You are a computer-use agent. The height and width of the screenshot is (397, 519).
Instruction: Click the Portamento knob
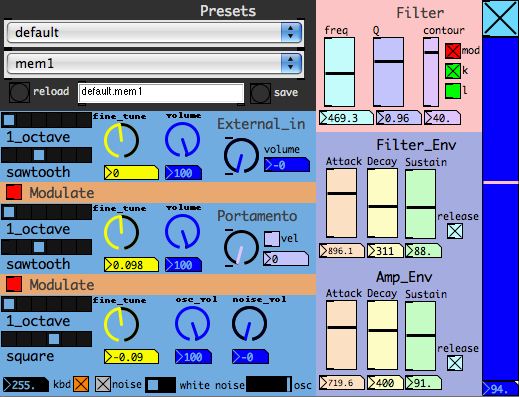pos(241,248)
